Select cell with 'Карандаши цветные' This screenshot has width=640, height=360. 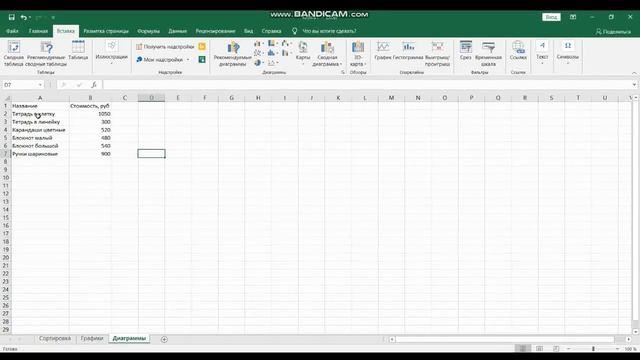pyautogui.click(x=40, y=130)
